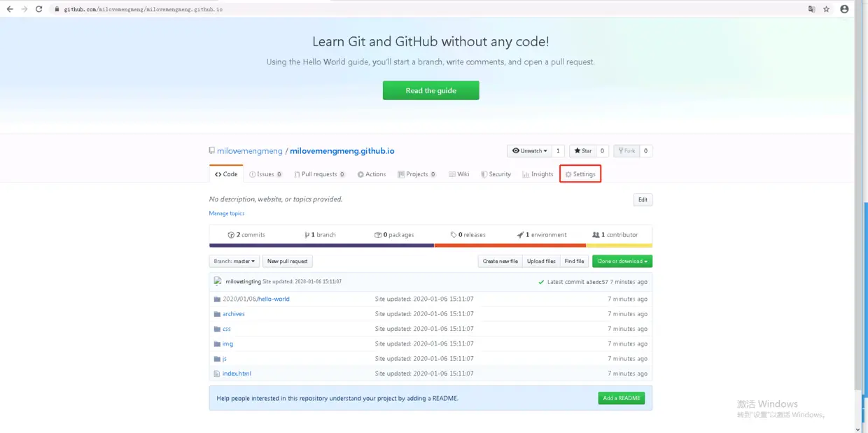The image size is (868, 433).
Task: Click the lock icon in address bar
Action: [x=57, y=9]
